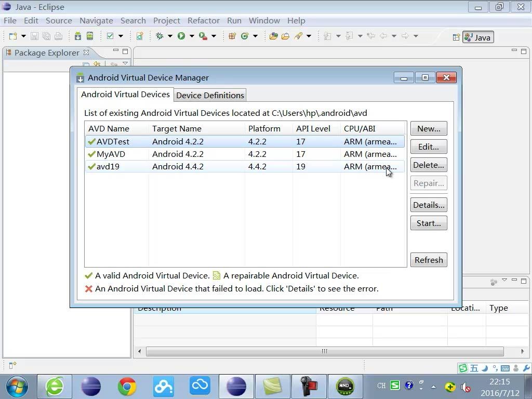Viewport: 532px width, 399px height.
Task: Click the External Tools run icon
Action: click(203, 36)
